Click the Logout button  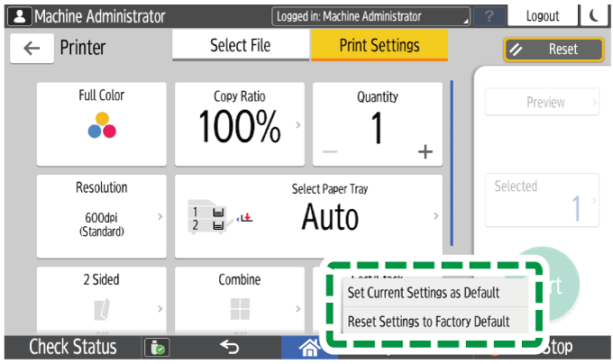(x=543, y=16)
